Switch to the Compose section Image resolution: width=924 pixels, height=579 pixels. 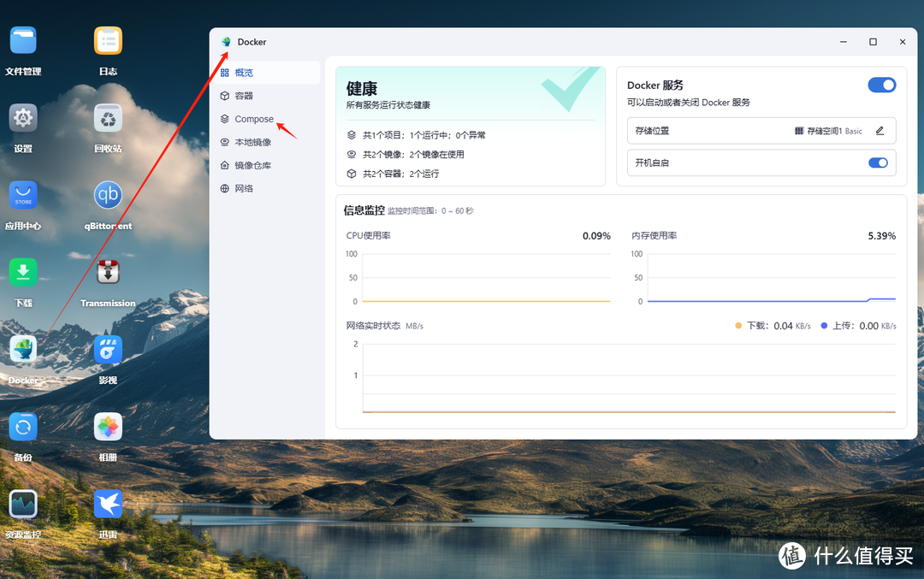[252, 119]
